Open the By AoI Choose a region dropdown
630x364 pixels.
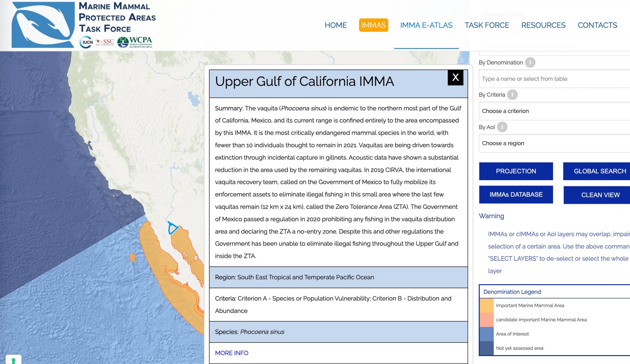pos(554,143)
